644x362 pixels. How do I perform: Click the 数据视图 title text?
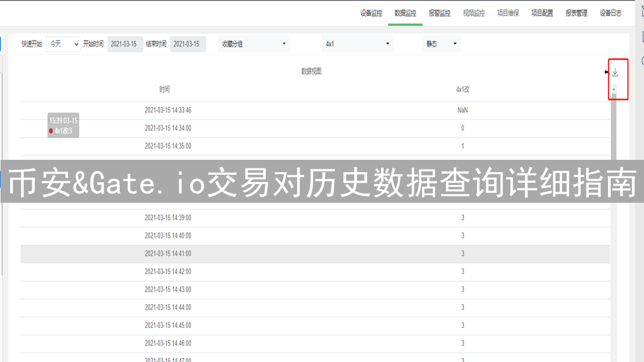point(311,71)
